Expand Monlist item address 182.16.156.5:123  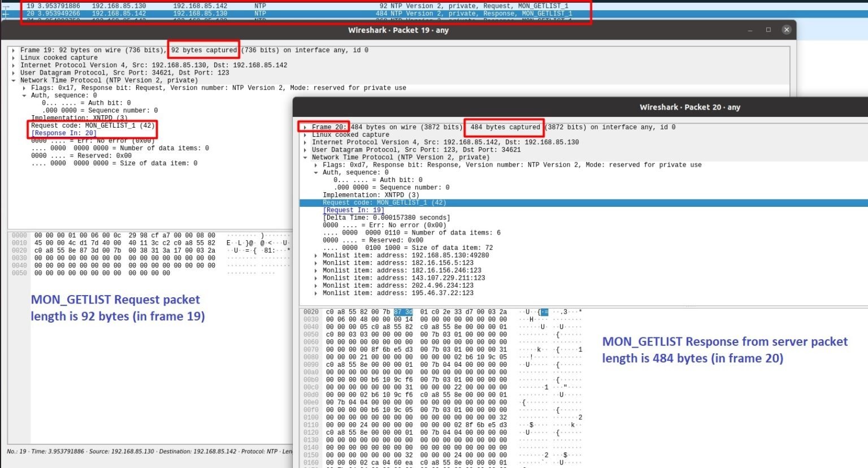pos(315,262)
